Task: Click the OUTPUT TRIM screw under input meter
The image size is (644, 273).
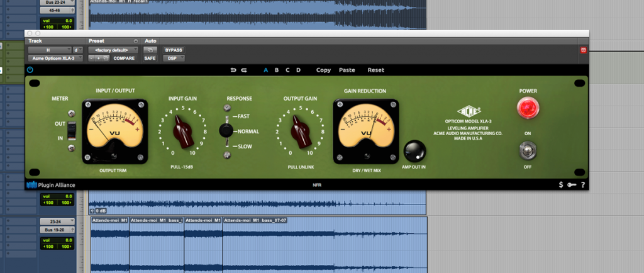Action: [x=114, y=155]
